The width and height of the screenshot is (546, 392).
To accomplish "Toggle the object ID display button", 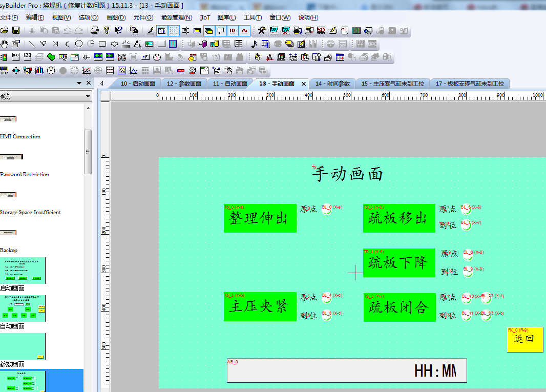I will tap(233, 31).
